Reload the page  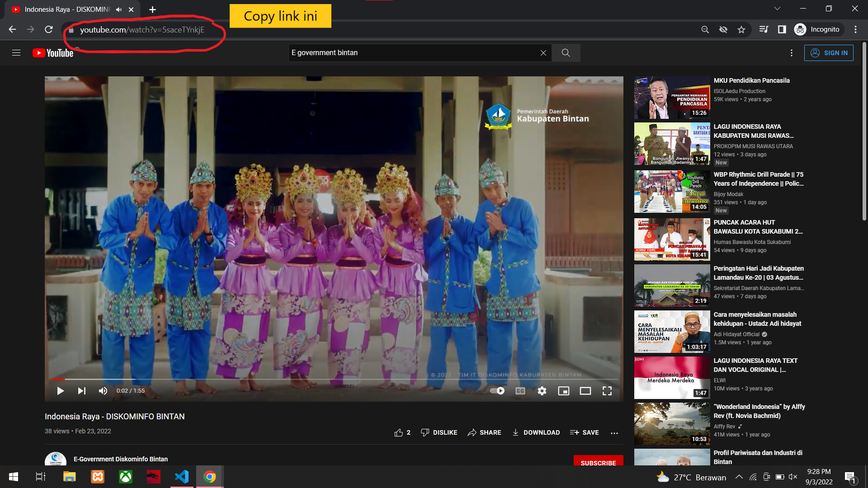pos(49,29)
